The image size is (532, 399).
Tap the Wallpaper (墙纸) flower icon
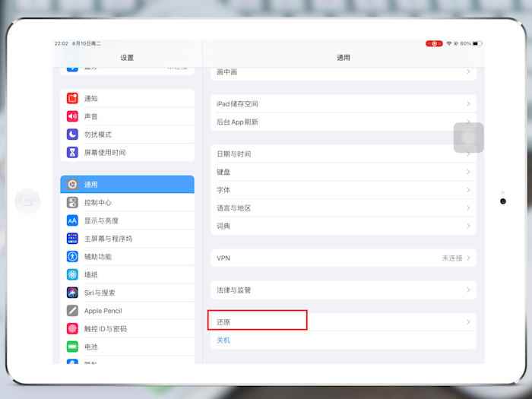(72, 274)
